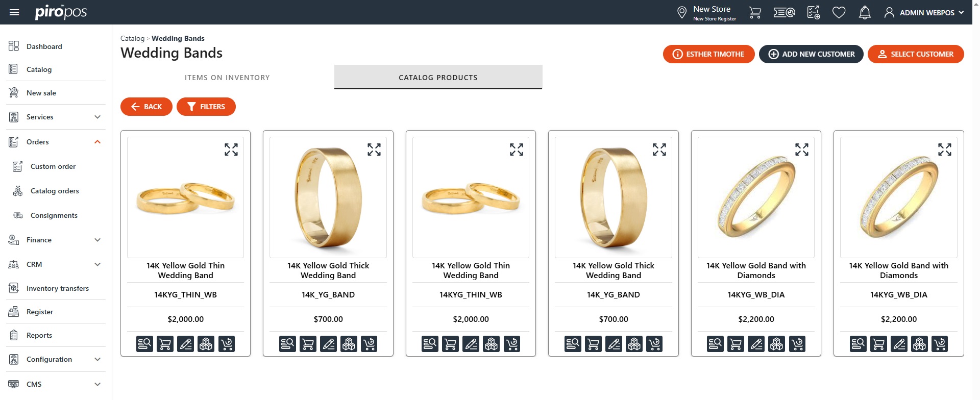Switch to the Items on Inventory tab
The width and height of the screenshot is (980, 400).
click(x=227, y=78)
